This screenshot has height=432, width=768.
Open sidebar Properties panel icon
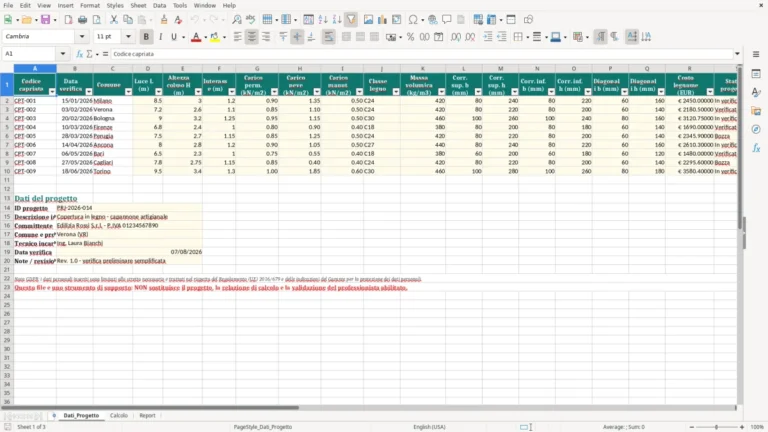pos(756,73)
